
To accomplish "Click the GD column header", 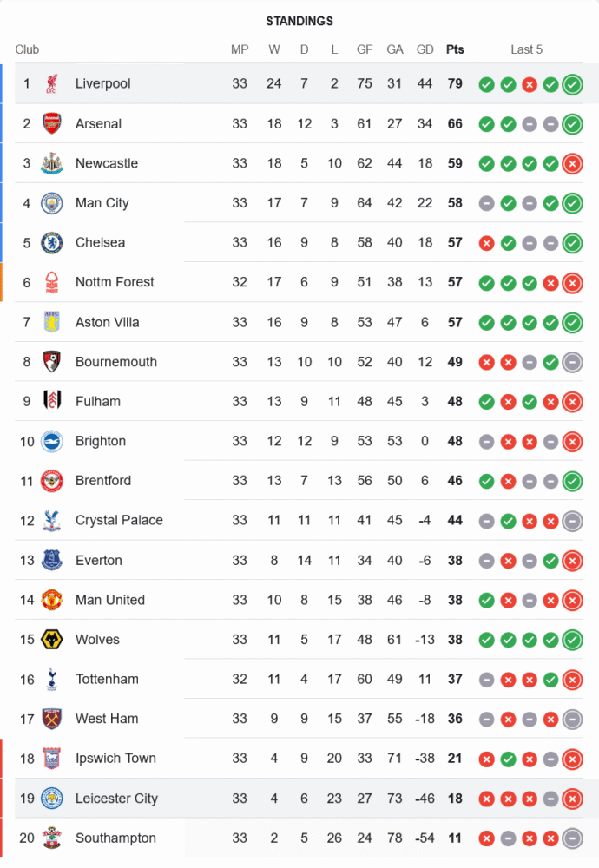I will 425,49.
